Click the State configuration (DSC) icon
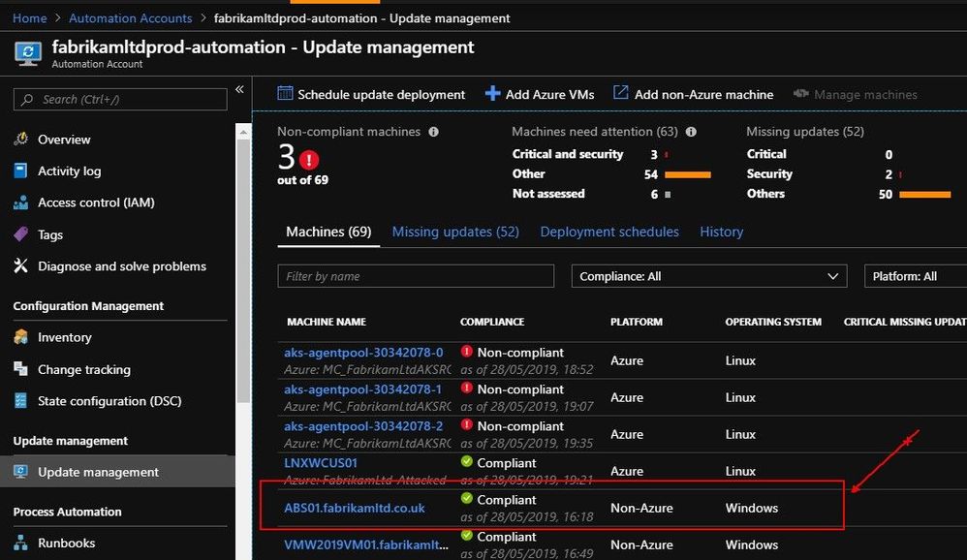This screenshot has width=967, height=560. [x=21, y=400]
